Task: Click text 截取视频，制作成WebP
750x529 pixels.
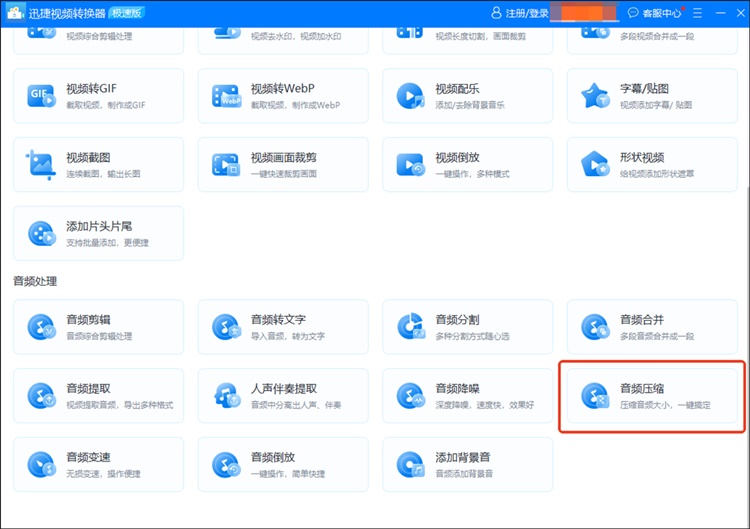Action: [x=295, y=105]
